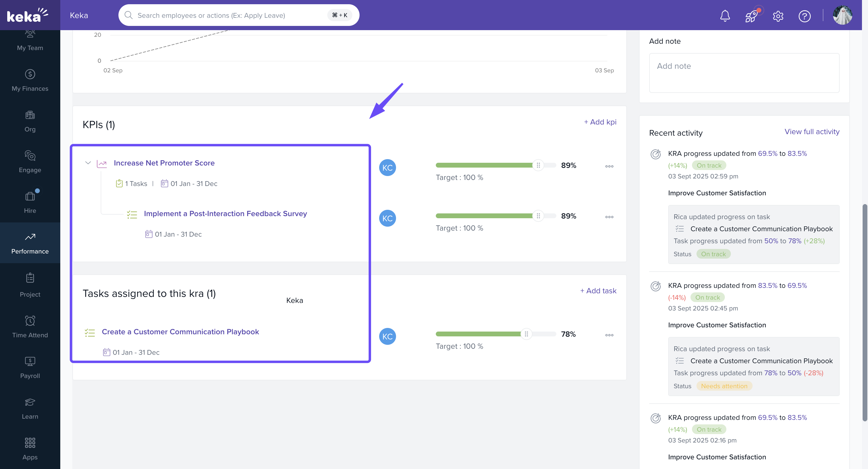Image resolution: width=868 pixels, height=469 pixels.
Task: Click the + Add kpi link
Action: pos(600,122)
